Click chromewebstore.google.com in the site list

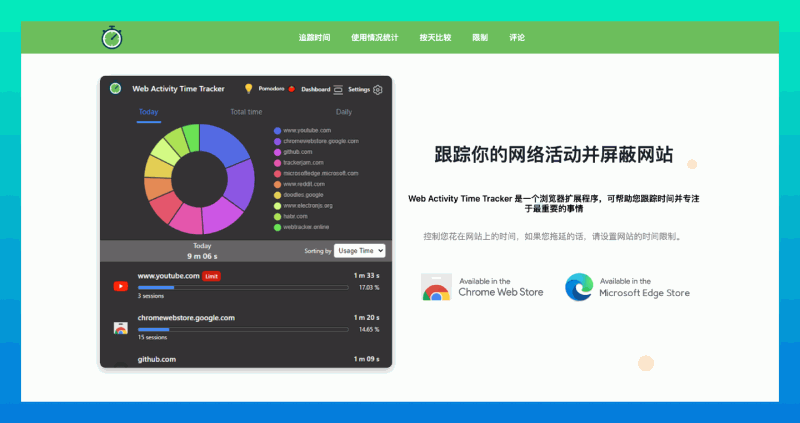pyautogui.click(x=186, y=318)
